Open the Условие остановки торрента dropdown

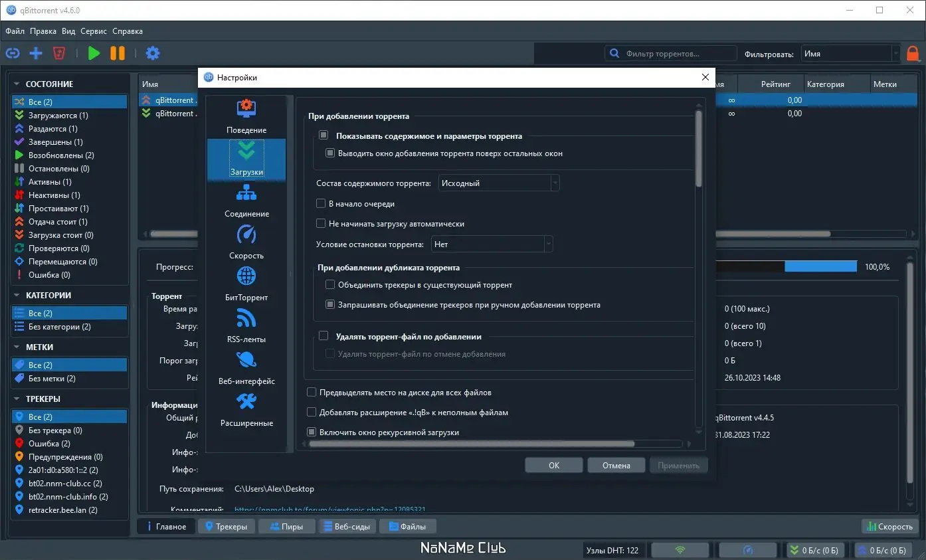coord(492,244)
